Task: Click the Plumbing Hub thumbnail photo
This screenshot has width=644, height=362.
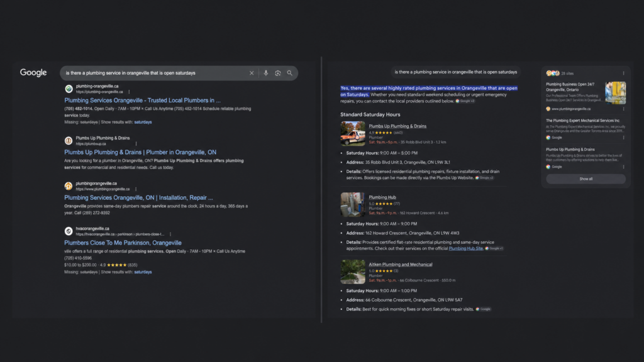Action: (x=353, y=204)
